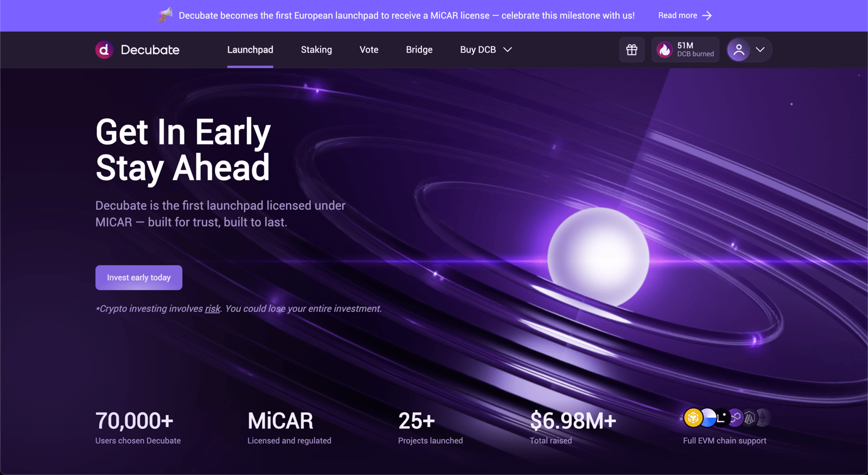Click the megaphone announcement icon
Viewport: 868px width, 475px height.
coord(165,15)
